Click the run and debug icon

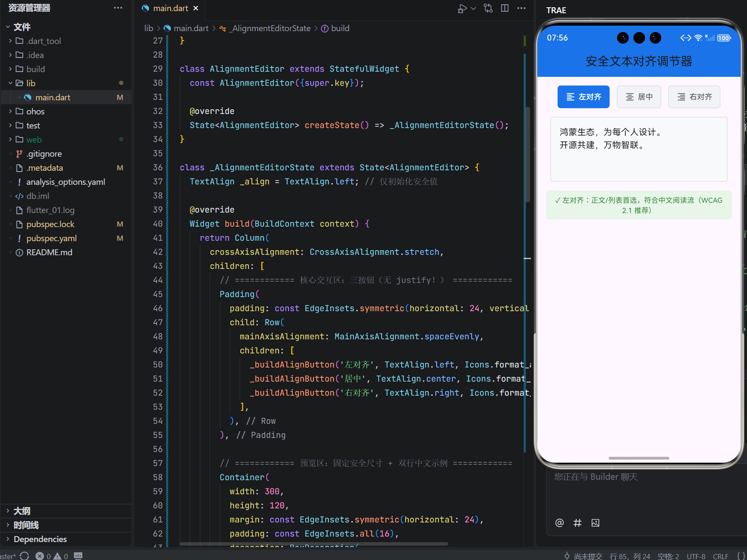pos(462,9)
